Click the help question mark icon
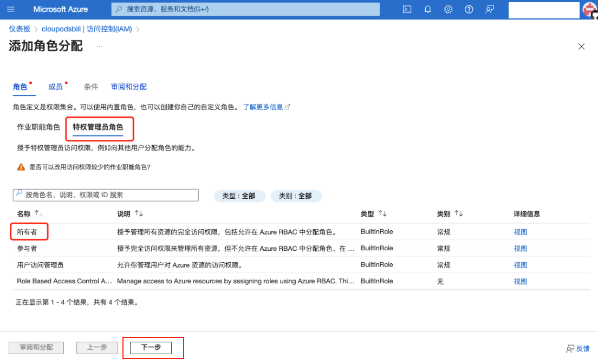This screenshot has width=598, height=364. (469, 9)
